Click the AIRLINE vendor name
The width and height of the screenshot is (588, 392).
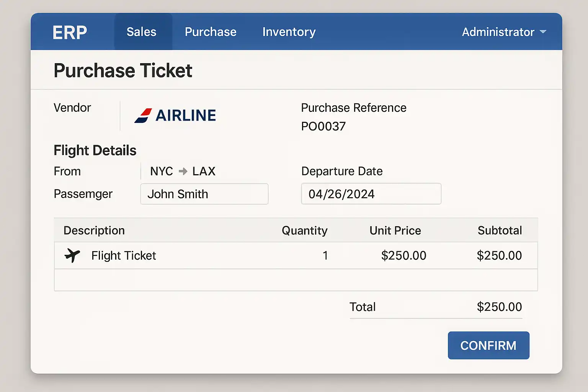[186, 116]
